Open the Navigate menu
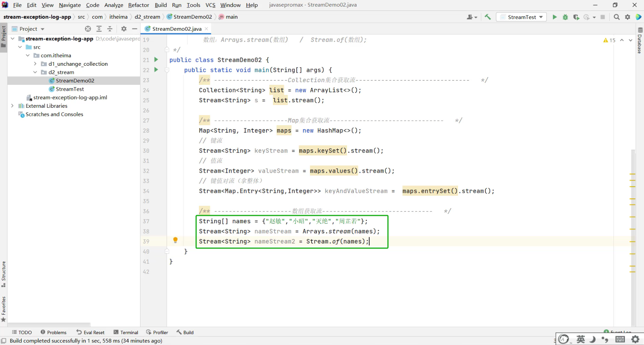The image size is (644, 345). tap(70, 5)
